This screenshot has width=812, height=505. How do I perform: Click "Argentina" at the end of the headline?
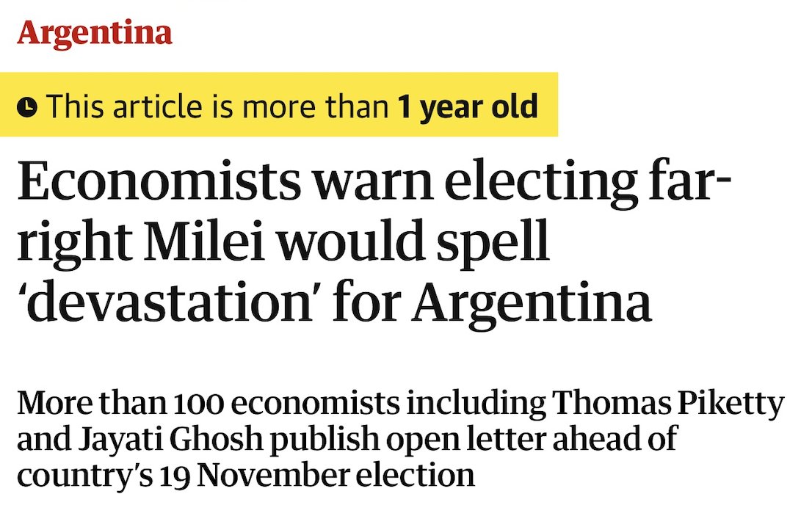click(532, 302)
